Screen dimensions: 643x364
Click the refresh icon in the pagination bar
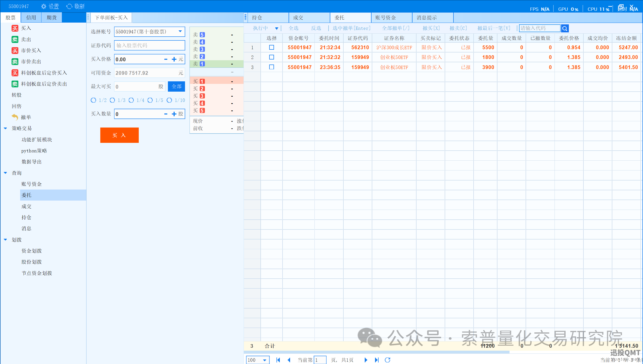pos(387,360)
